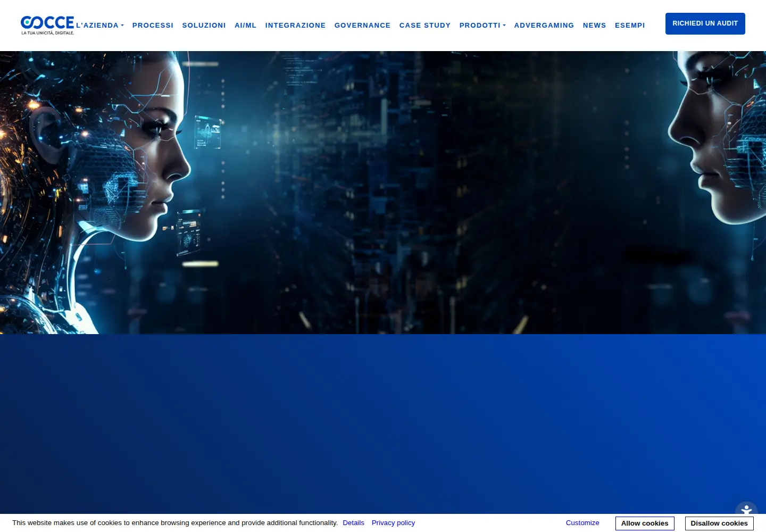The width and height of the screenshot is (766, 532).
Task: Expand the PRODOTTI dropdown menu
Action: pyautogui.click(x=482, y=26)
